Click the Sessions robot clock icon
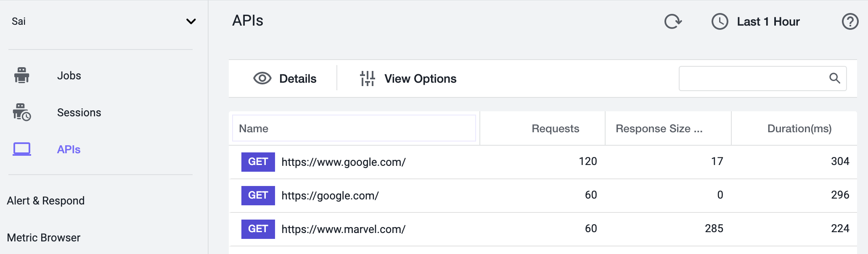 (22, 112)
